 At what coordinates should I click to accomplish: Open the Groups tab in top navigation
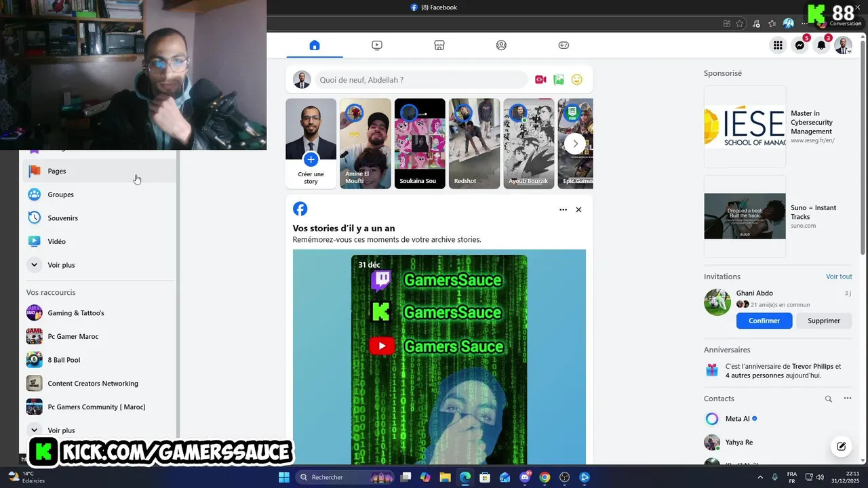501,45
